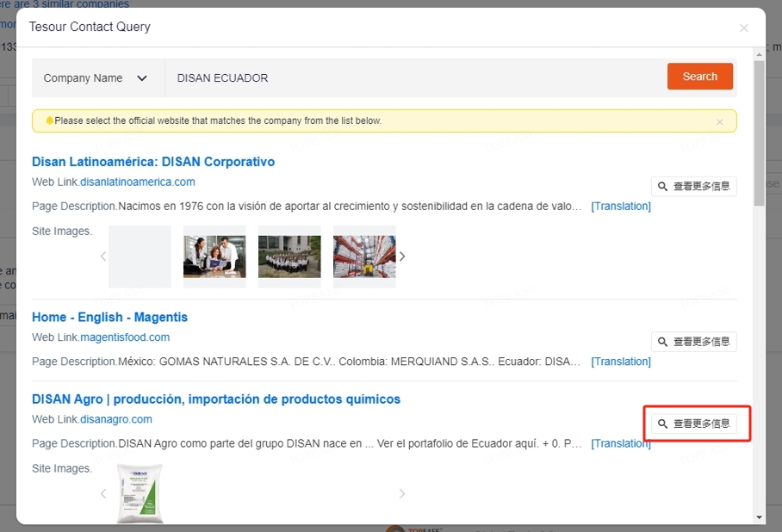The image size is (782, 532).
Task: Open the blank first site image thumbnail
Action: point(140,257)
